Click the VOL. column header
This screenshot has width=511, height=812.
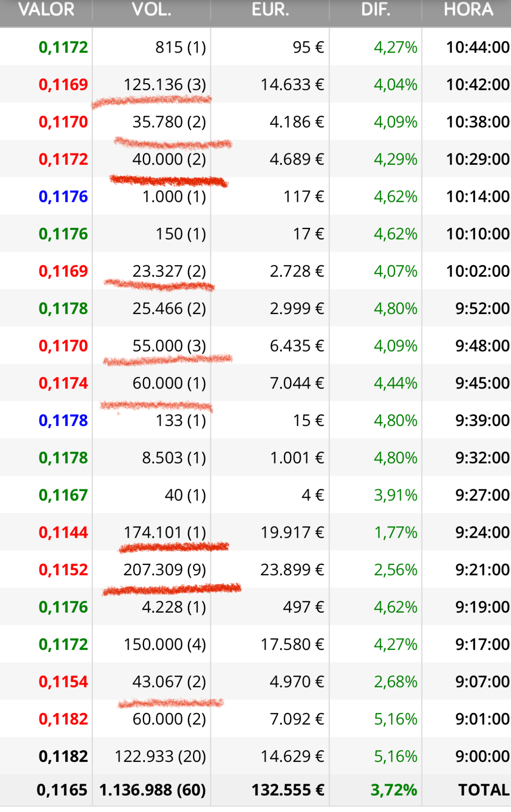pyautogui.click(x=151, y=9)
